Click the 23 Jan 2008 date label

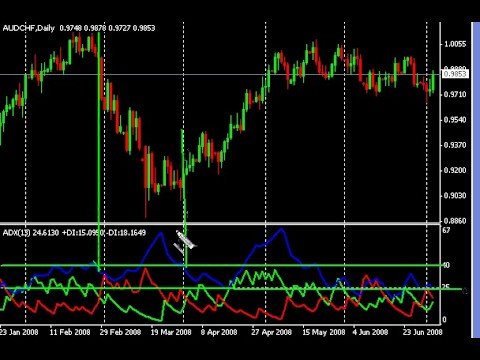pos(19,332)
